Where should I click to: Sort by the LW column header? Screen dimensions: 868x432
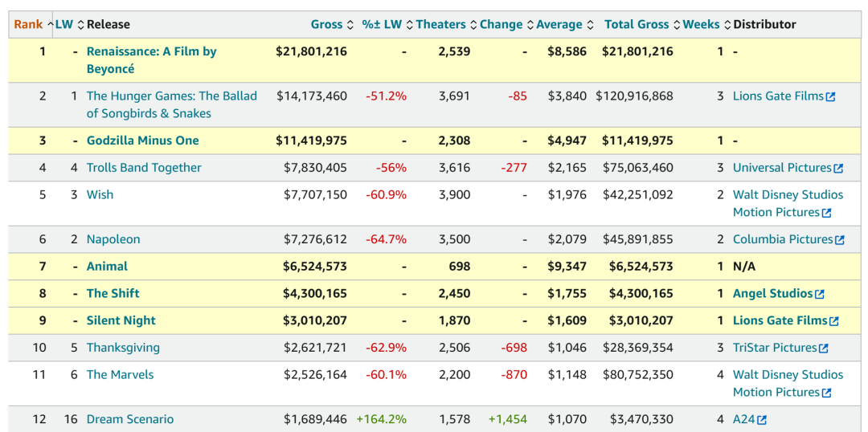pos(63,25)
